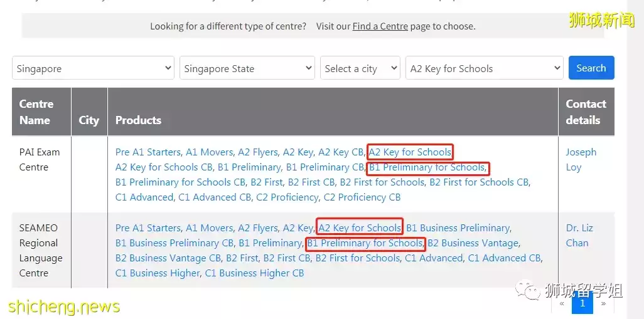Click B1 Preliminary for Schools in SEAMEO row
This screenshot has width=644, height=319.
(365, 243)
